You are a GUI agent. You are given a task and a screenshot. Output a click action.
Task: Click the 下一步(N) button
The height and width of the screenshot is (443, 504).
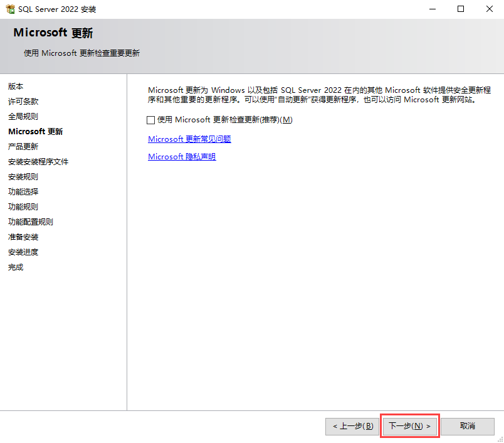pos(409,426)
